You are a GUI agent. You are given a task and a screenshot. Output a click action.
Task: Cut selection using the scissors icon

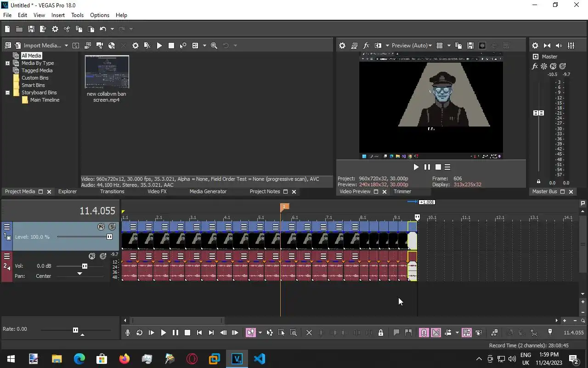pyautogui.click(x=67, y=29)
